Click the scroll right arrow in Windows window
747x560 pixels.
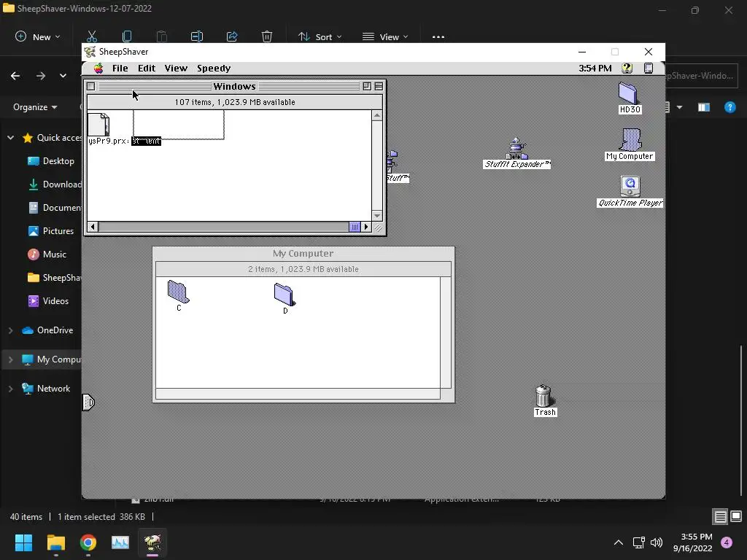tap(366, 227)
